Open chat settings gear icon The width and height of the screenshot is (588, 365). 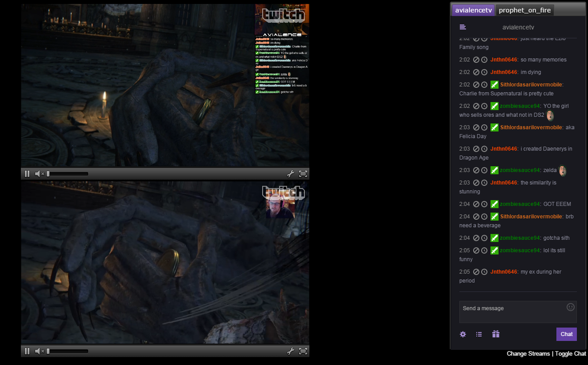[463, 334]
